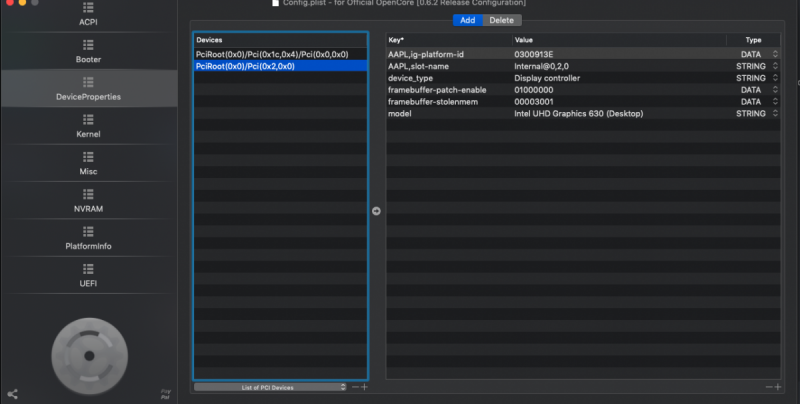Screen dimensions: 800x404
Task: Change type of AAPL,ig-platform-id row
Action: click(x=775, y=54)
